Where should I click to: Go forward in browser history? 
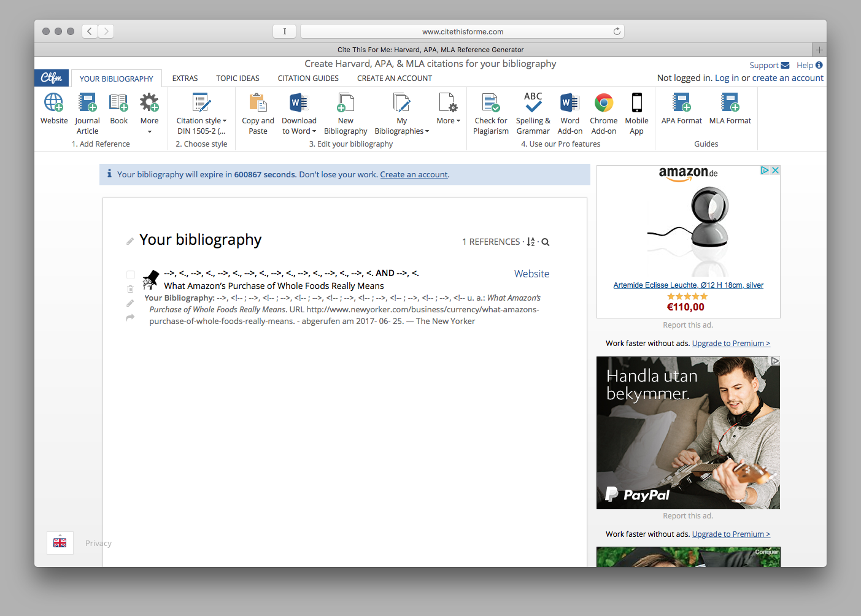pos(106,31)
